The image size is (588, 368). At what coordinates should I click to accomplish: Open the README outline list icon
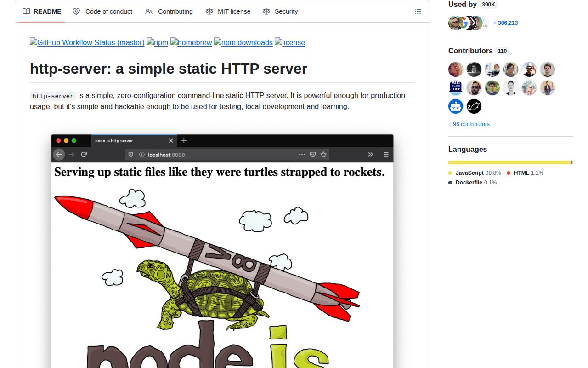[418, 11]
